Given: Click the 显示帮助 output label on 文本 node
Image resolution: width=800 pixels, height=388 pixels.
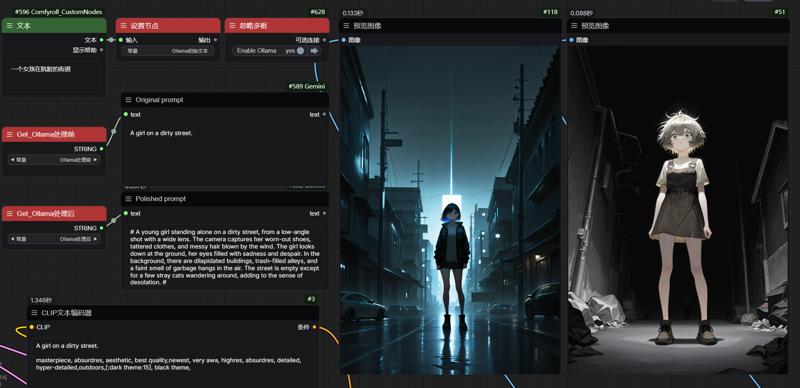Looking at the screenshot, I should [x=85, y=50].
